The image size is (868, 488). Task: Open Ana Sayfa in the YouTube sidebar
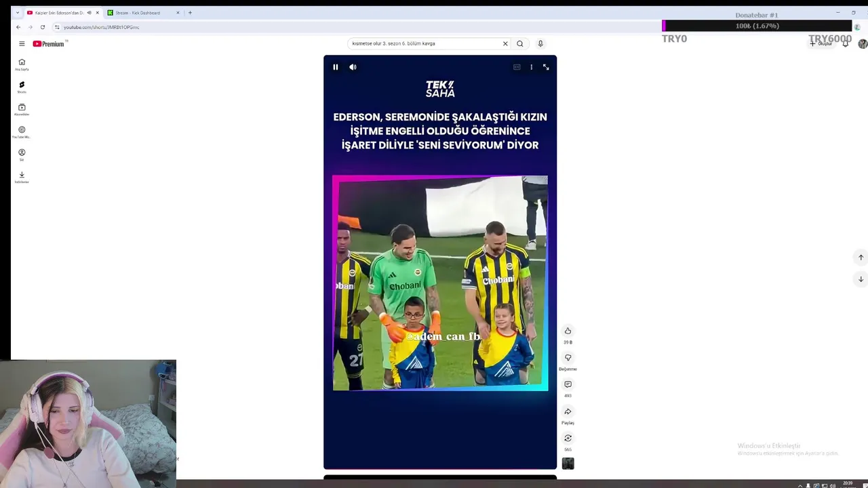point(22,64)
